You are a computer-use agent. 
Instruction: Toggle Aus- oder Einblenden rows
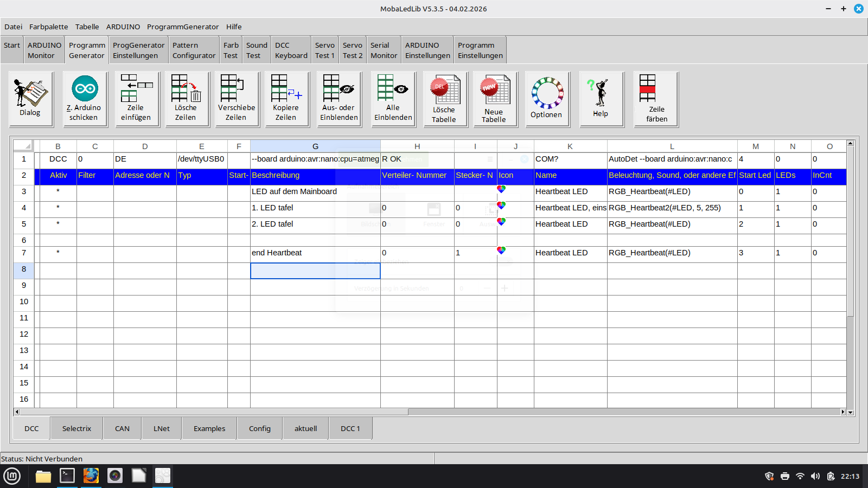pyautogui.click(x=339, y=99)
